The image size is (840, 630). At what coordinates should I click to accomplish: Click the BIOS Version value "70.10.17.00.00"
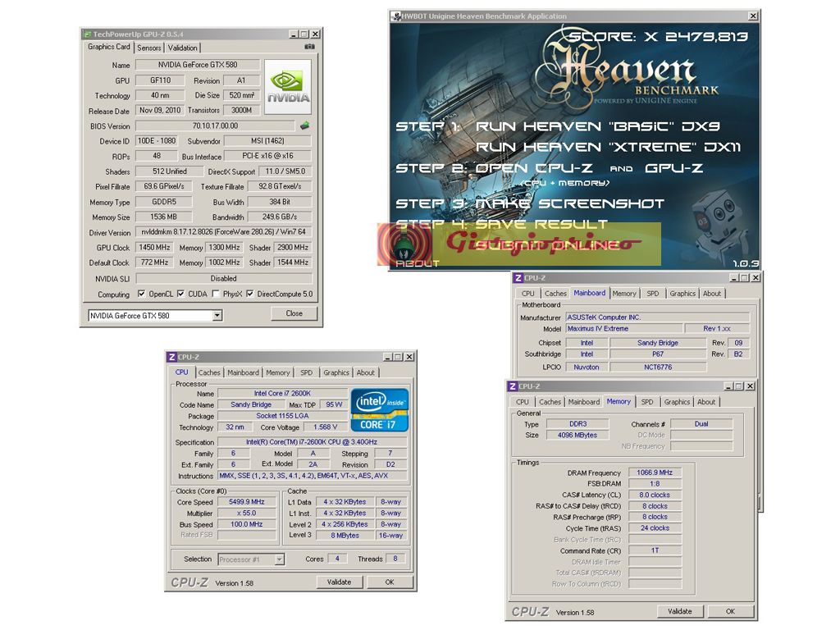click(215, 126)
